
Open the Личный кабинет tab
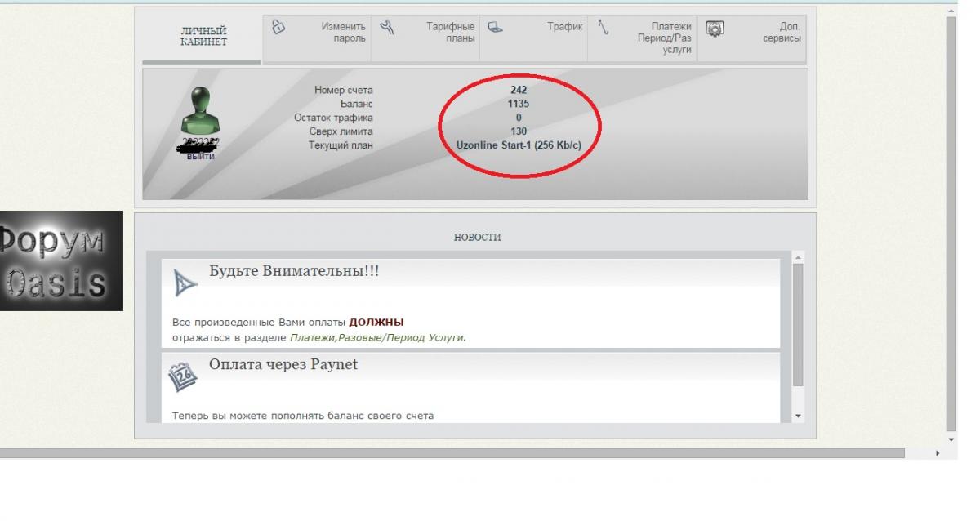pos(203,38)
